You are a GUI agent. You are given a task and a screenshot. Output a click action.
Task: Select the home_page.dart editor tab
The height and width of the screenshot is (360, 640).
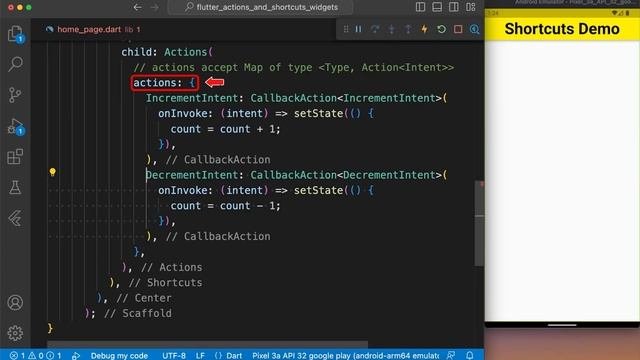[93, 29]
